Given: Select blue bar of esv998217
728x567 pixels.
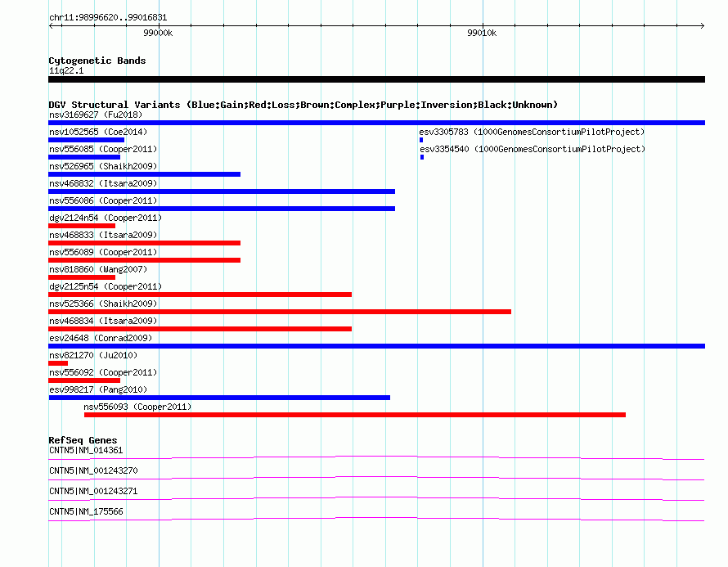Looking at the screenshot, I should coord(219,398).
